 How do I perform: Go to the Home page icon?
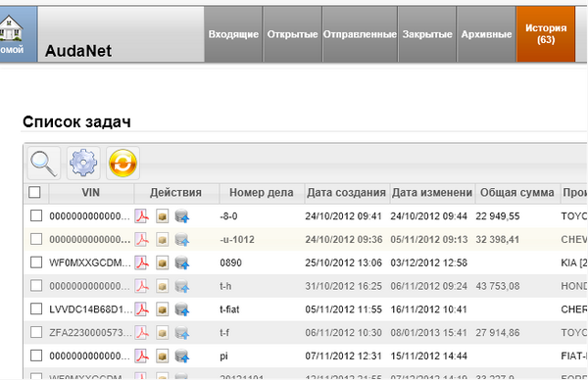click(x=11, y=29)
